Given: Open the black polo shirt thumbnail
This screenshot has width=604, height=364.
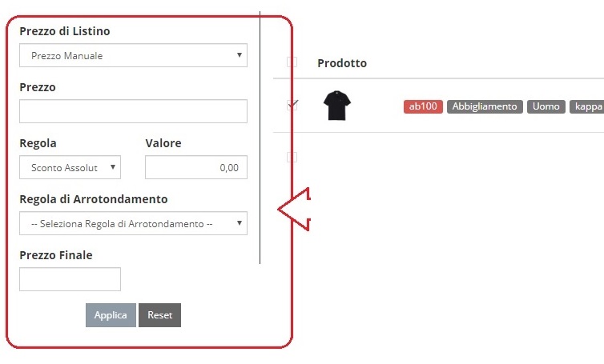Looking at the screenshot, I should (337, 106).
